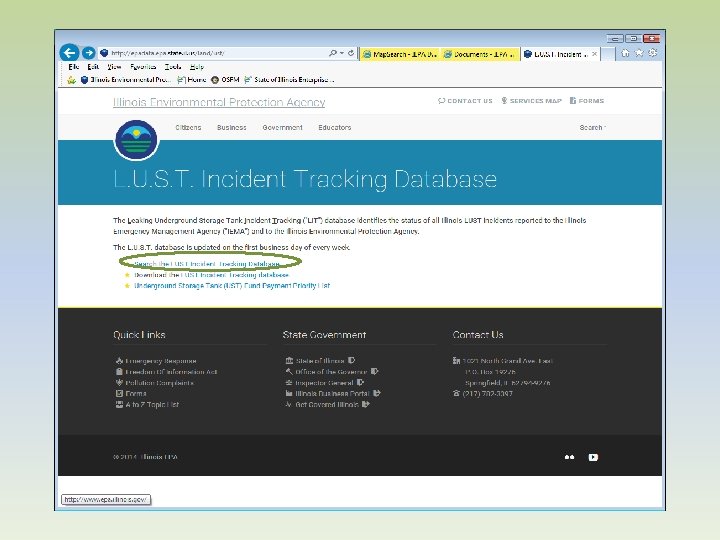Viewport: 720px width, 540px height.
Task: Click the browser Back arrow button
Action: coord(69,53)
